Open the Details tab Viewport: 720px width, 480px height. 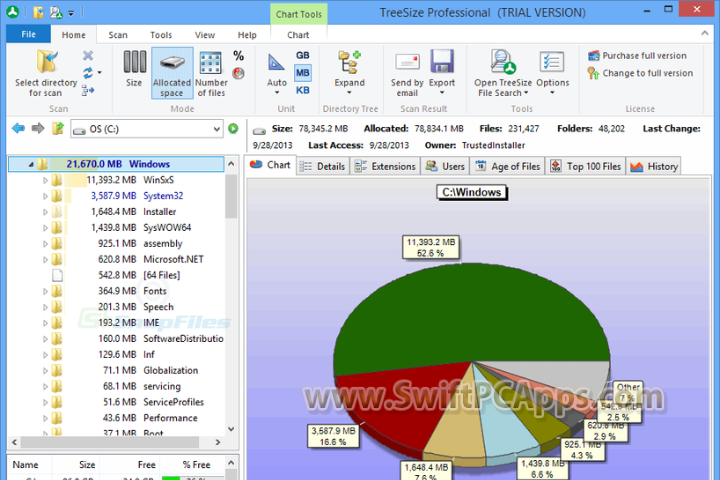[323, 166]
